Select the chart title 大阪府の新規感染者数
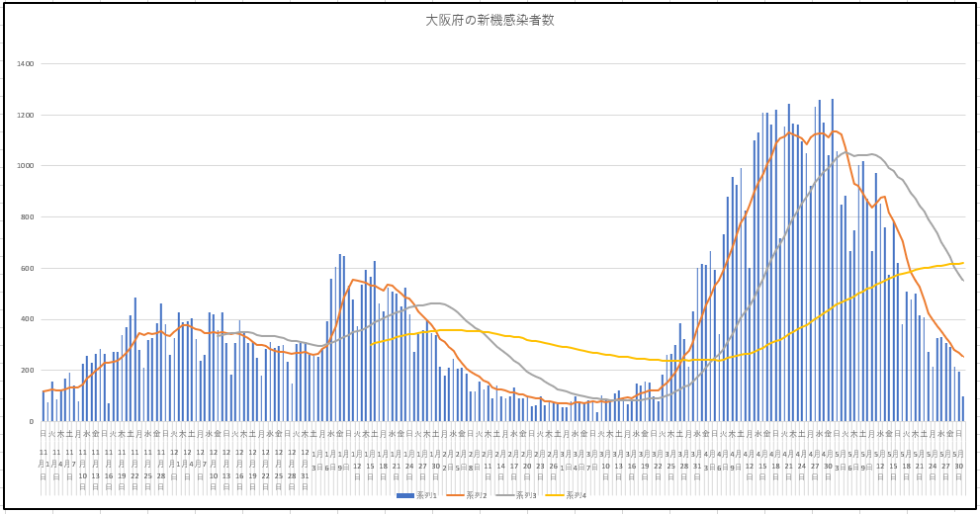 click(x=490, y=21)
